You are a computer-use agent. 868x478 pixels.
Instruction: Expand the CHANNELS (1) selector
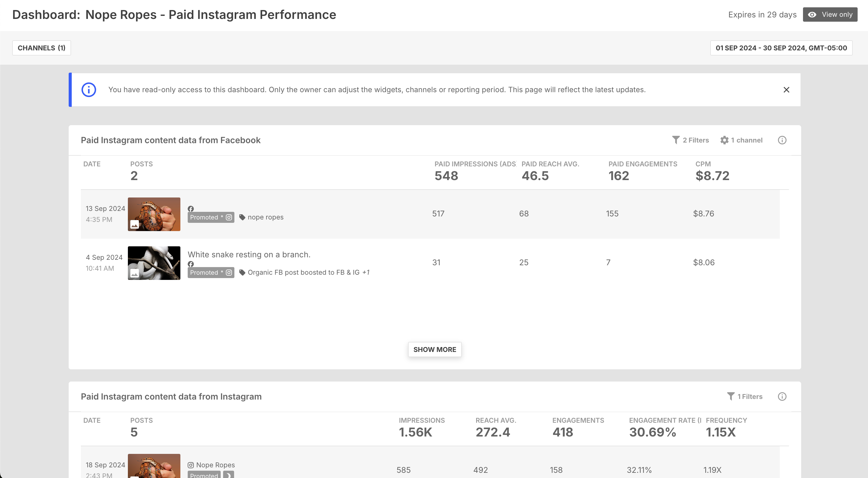point(42,48)
